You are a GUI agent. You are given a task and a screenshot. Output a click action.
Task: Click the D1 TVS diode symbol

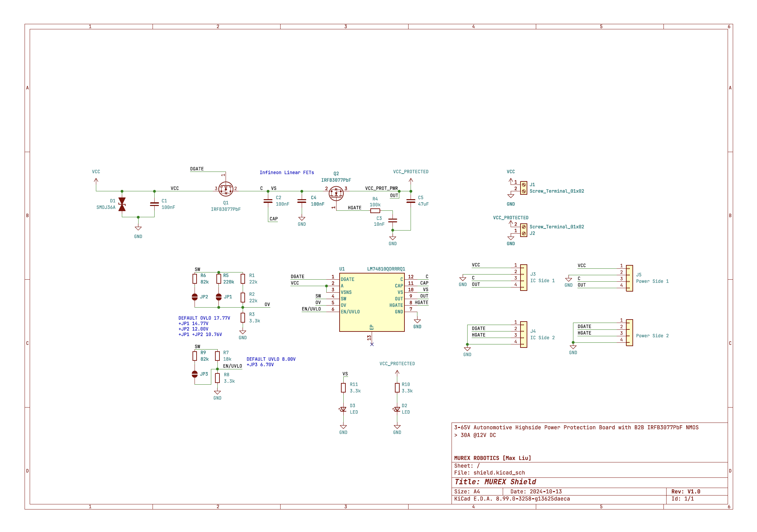point(122,204)
